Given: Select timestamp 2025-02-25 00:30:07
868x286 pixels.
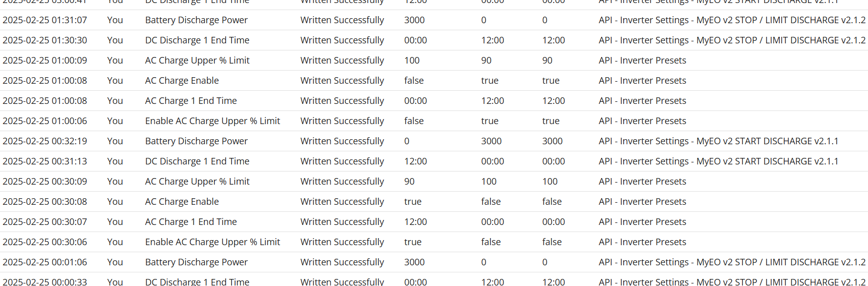Looking at the screenshot, I should pyautogui.click(x=45, y=222).
